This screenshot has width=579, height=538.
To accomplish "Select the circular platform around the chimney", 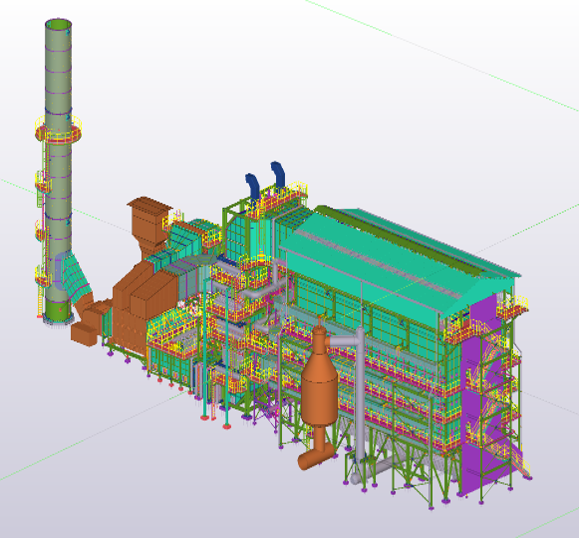I will [x=58, y=128].
